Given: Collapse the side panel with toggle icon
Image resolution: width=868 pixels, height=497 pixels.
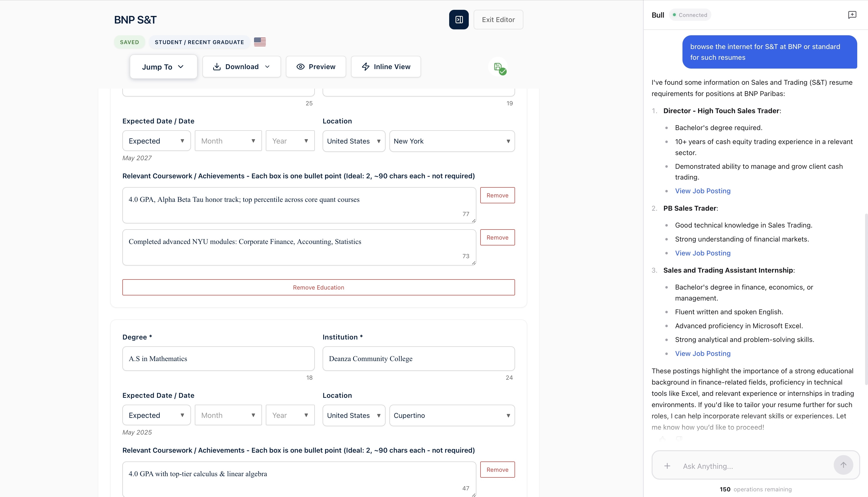Looking at the screenshot, I should (459, 20).
